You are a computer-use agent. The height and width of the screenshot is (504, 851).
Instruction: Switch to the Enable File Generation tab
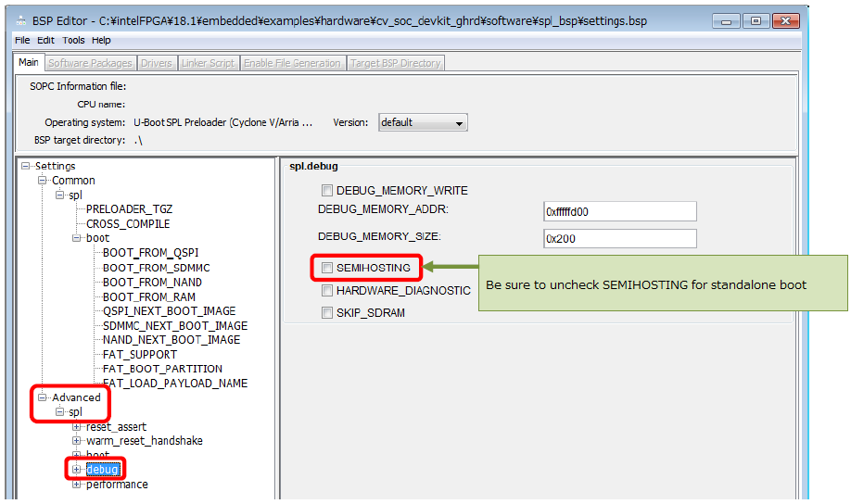click(x=292, y=63)
